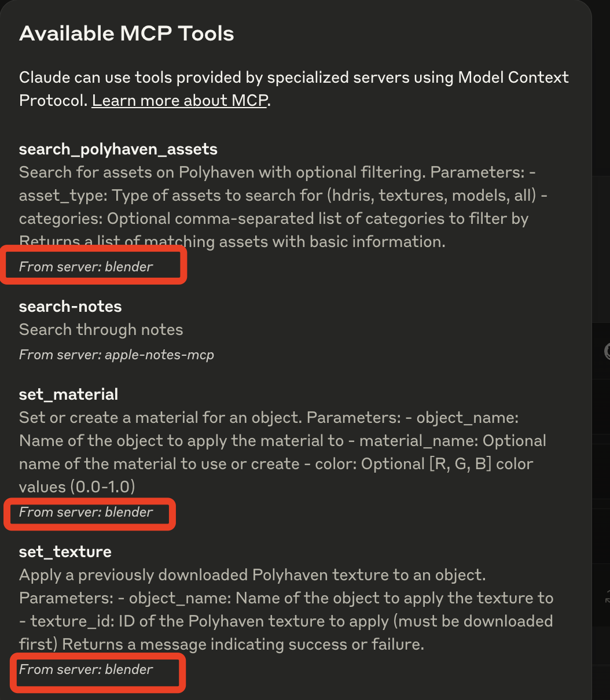Select the search-notes tool name

(x=70, y=307)
